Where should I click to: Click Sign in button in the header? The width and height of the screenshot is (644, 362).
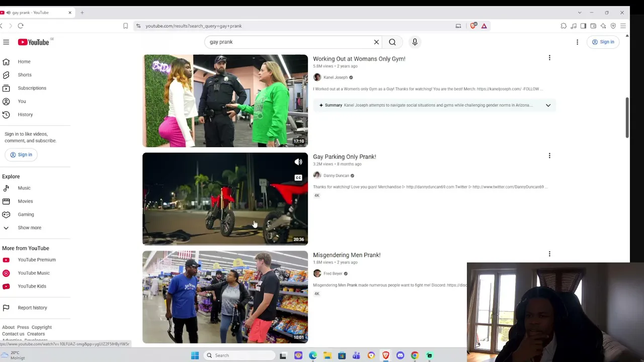click(x=603, y=42)
